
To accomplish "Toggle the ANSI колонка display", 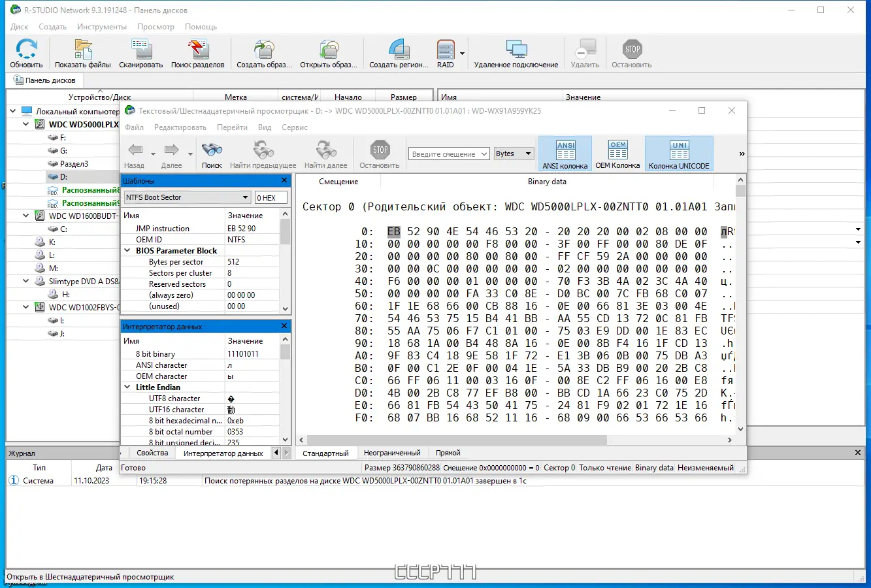I will tap(565, 154).
